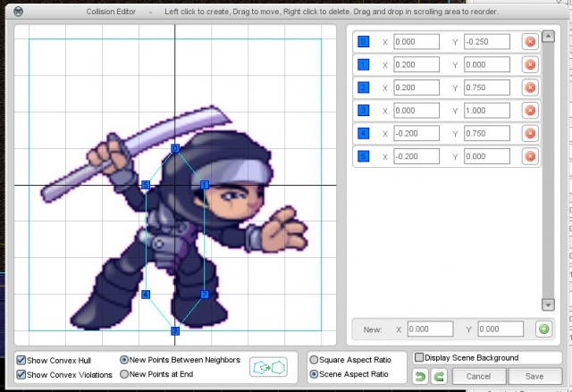Screen dimensions: 572x392
Task: Edit point 2 X field 0.200
Action: click(x=416, y=88)
